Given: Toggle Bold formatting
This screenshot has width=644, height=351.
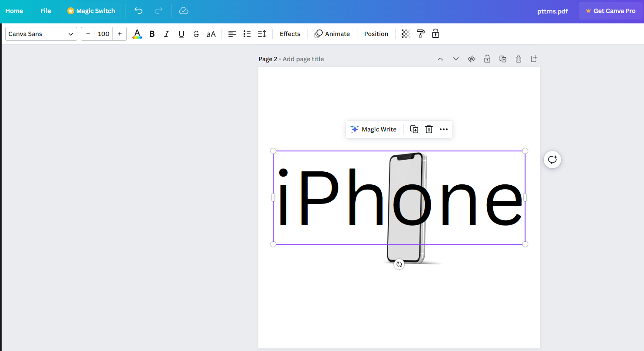Looking at the screenshot, I should click(x=152, y=34).
